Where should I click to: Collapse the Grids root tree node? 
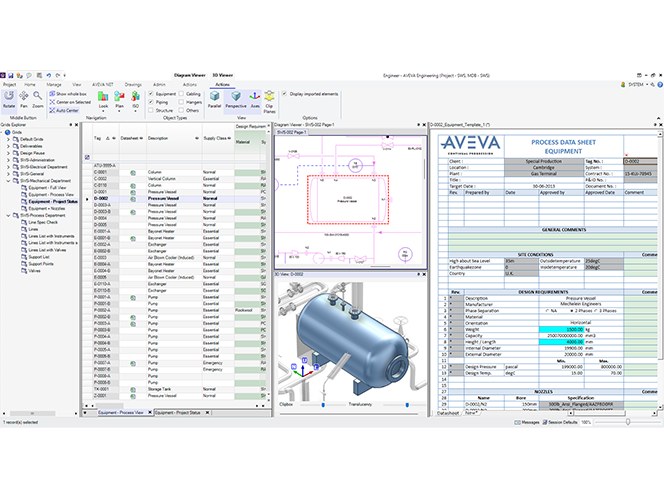tap(2, 133)
